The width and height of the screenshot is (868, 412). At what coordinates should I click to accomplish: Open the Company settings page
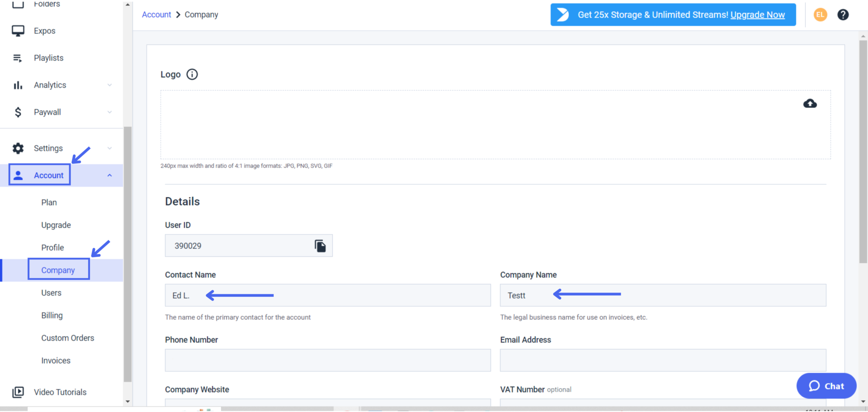pyautogui.click(x=58, y=270)
